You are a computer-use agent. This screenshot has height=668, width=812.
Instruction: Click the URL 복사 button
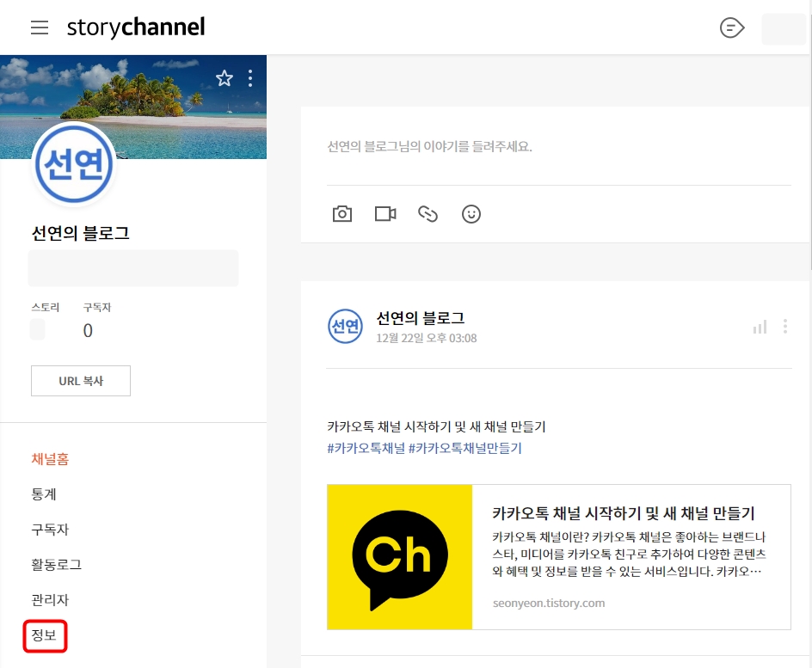[80, 380]
